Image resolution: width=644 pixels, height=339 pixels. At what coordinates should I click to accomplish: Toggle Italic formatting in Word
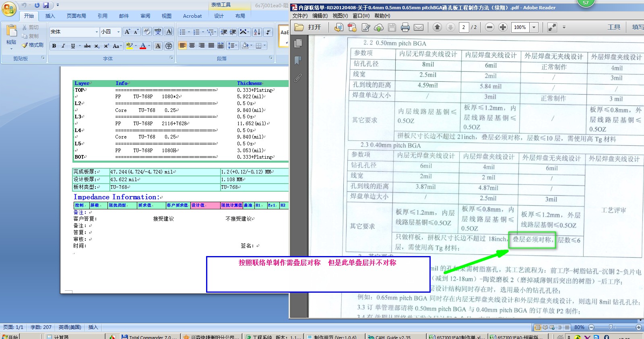click(x=63, y=46)
